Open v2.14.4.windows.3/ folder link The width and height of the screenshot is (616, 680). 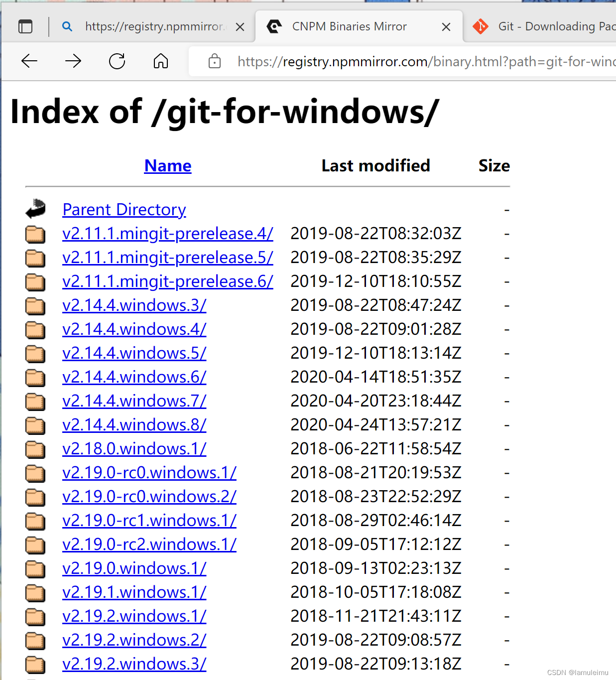pyautogui.click(x=134, y=305)
